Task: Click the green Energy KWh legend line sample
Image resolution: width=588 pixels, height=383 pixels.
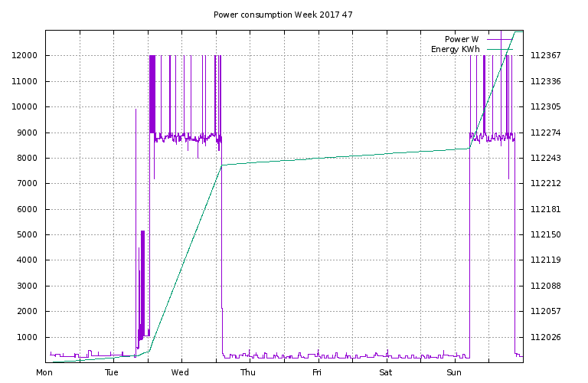Action: 500,50
